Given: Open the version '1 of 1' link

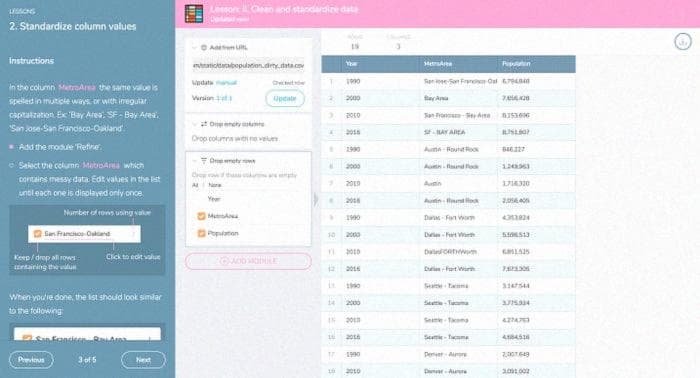Looking at the screenshot, I should [224, 98].
